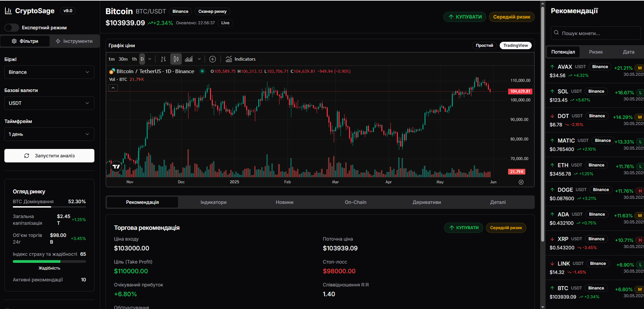Click the header КУПУВАТИ button
This screenshot has height=309, width=644.
pos(465,17)
